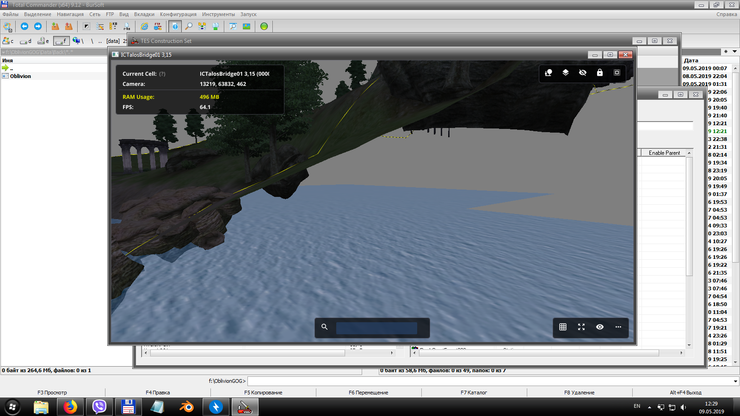Open the three-dots more options menu
Viewport: 740px width, 416px height.
pyautogui.click(x=618, y=327)
